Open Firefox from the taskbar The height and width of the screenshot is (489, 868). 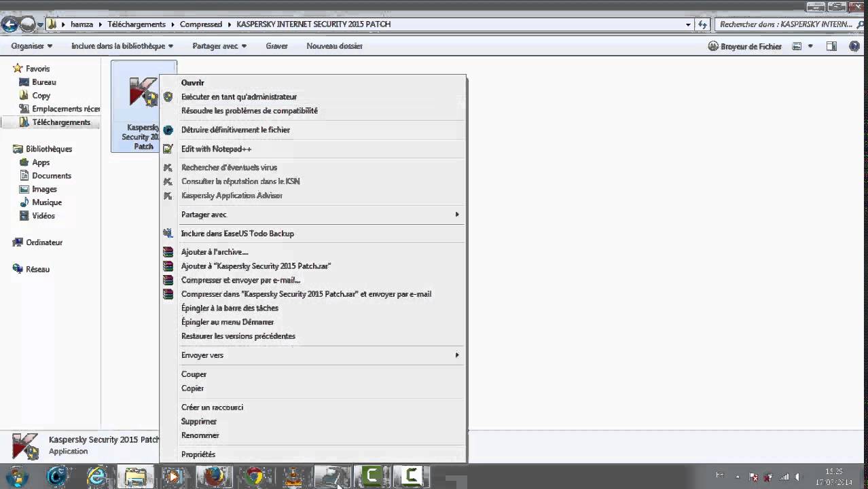(x=214, y=477)
